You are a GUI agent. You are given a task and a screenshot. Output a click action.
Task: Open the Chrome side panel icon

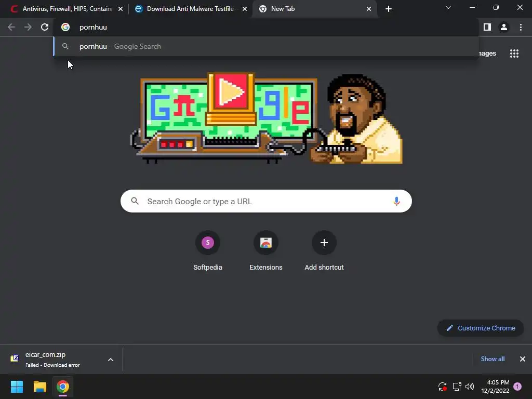coord(487,27)
